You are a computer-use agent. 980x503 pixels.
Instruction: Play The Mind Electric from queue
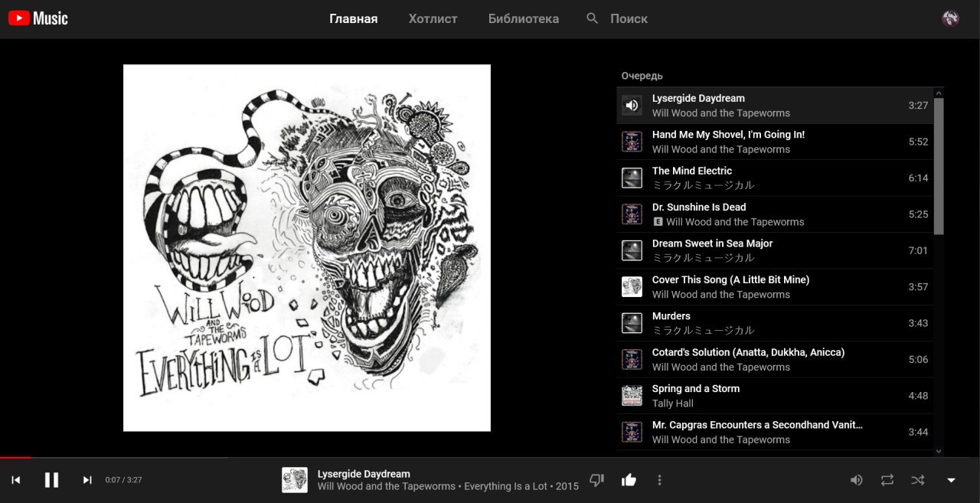(x=775, y=178)
